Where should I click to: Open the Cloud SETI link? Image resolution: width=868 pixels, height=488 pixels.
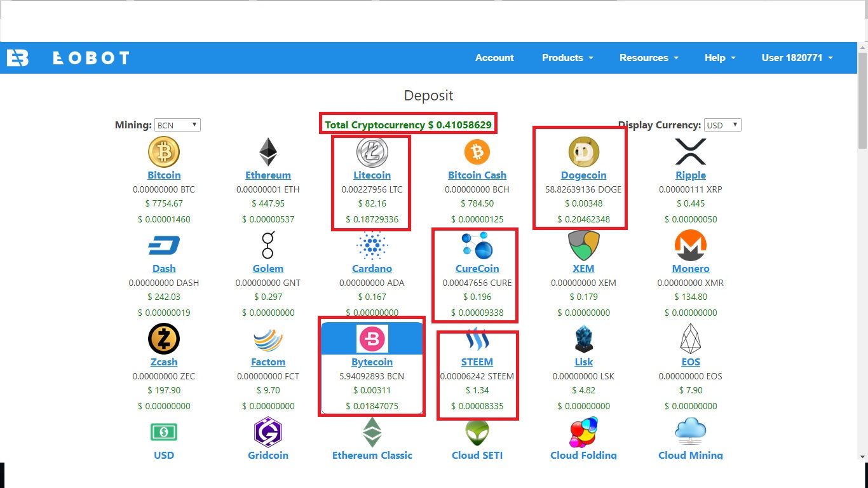point(477,456)
